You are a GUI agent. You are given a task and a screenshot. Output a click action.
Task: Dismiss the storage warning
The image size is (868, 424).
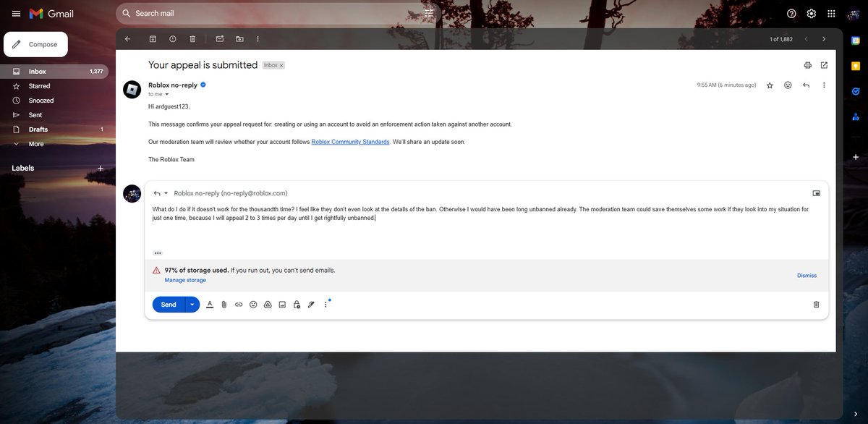(807, 275)
